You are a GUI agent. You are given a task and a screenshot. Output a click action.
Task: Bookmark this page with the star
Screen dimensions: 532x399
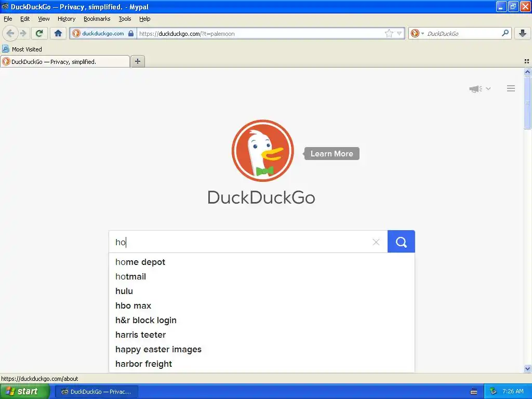389,33
